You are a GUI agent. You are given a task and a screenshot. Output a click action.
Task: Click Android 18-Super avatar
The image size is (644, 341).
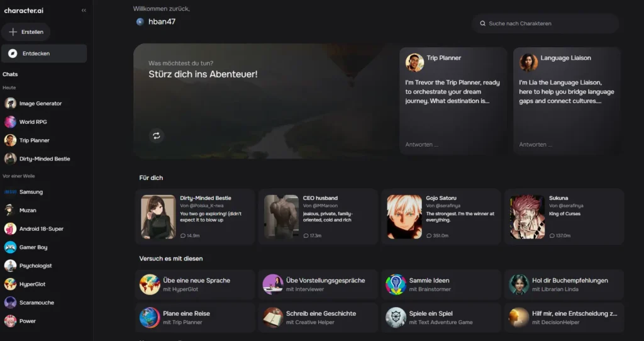(10, 229)
